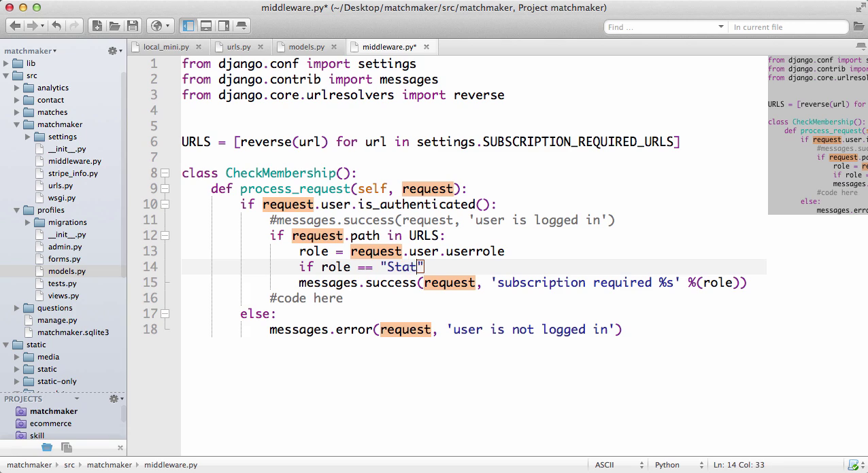Open wsgi.py in the file tree
The width and height of the screenshot is (868, 473).
(x=62, y=198)
